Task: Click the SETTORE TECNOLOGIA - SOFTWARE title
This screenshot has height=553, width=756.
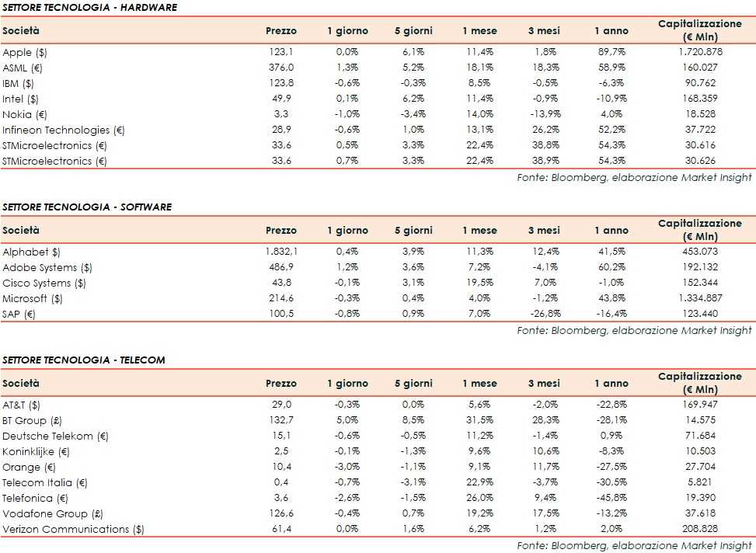Action: click(x=87, y=207)
